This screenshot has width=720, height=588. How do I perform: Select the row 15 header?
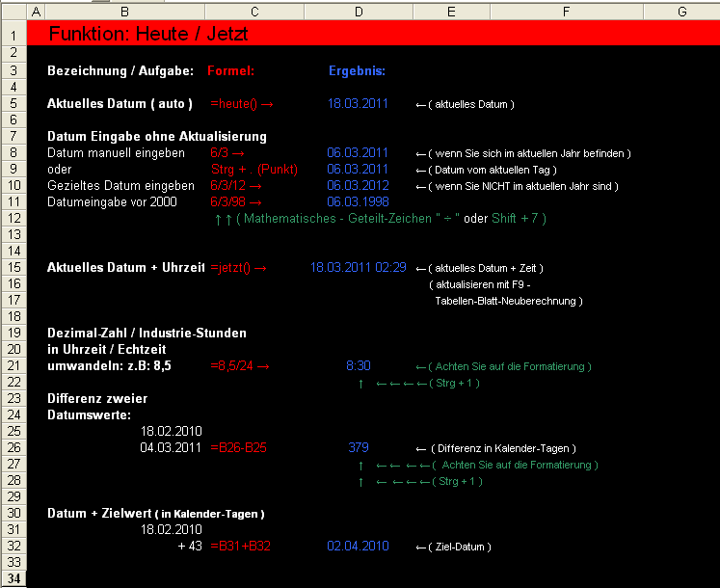[x=13, y=267]
